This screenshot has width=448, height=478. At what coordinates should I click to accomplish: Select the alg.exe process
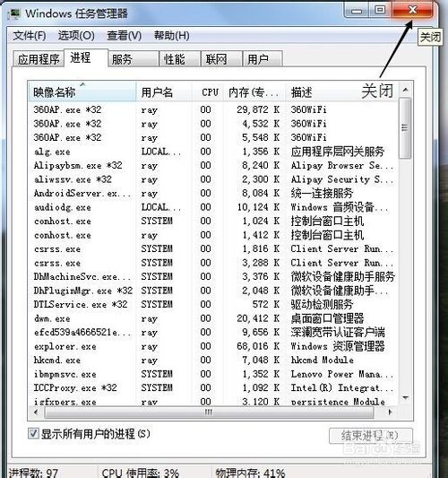[213, 152]
